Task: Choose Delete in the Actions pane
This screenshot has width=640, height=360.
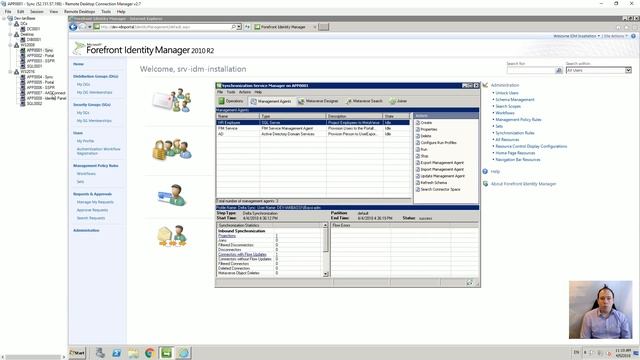Action: 424,136
